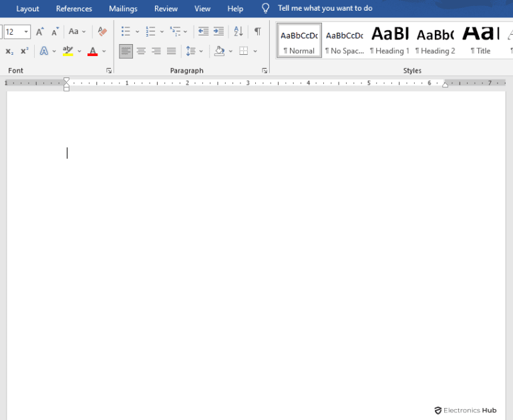The height and width of the screenshot is (420, 513).
Task: Click the Tell me what you want to do box
Action: 325,9
